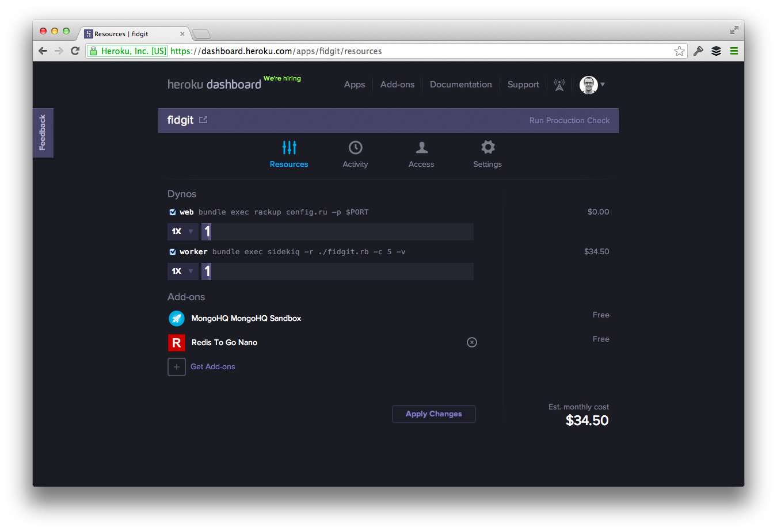Switch to the Activity tab label
This screenshot has height=532, width=777.
click(355, 164)
